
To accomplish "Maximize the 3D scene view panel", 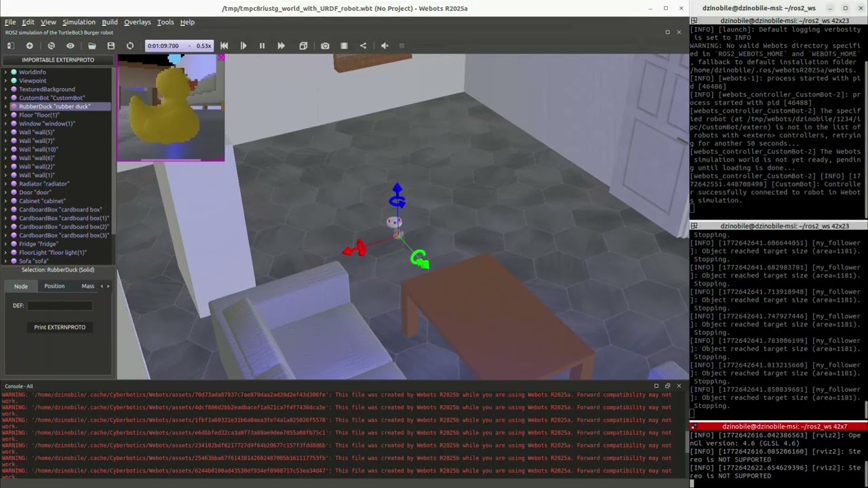I will [667, 32].
